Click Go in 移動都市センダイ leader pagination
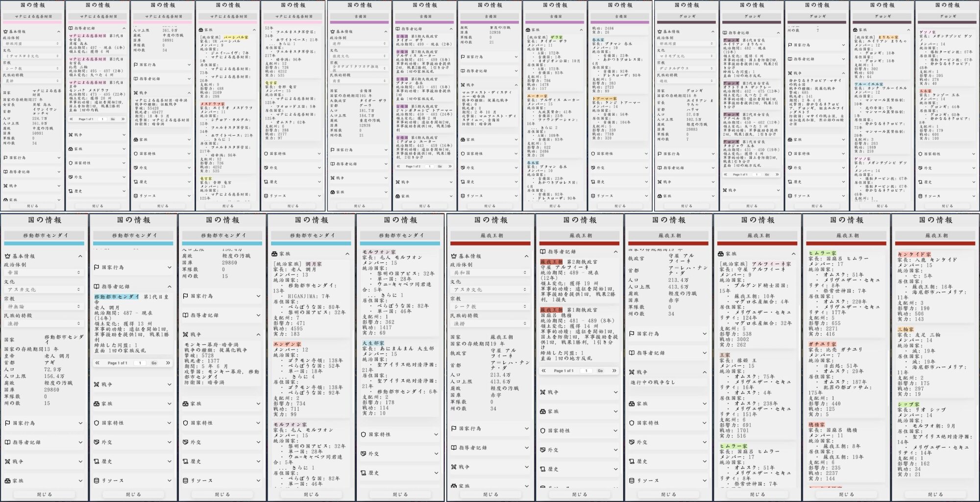The height and width of the screenshot is (502, 980). click(x=154, y=363)
